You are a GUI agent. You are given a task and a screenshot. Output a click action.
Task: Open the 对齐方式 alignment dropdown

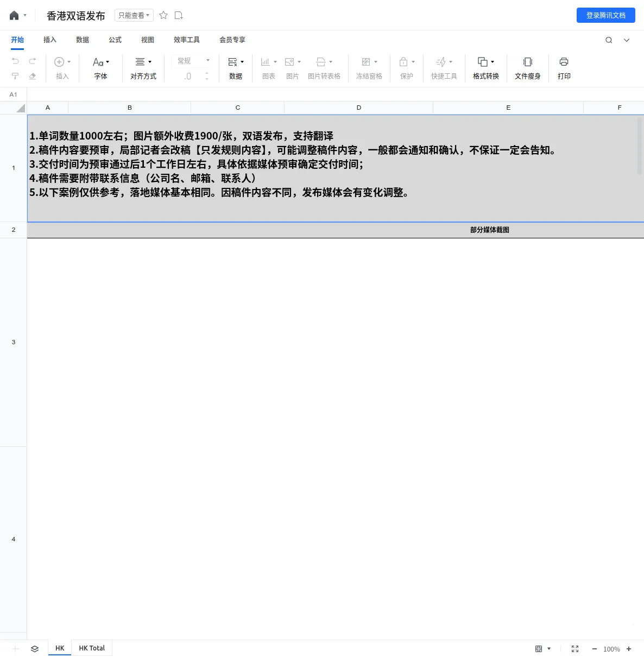click(143, 68)
